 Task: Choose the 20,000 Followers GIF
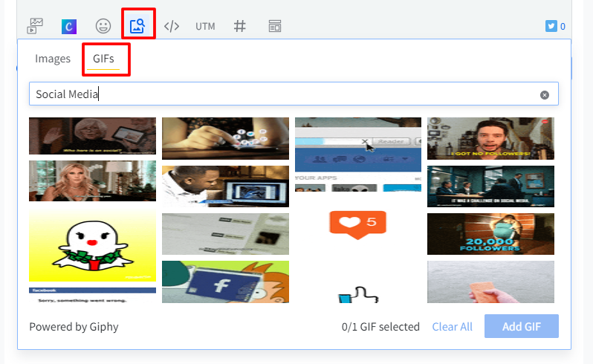[x=490, y=234]
